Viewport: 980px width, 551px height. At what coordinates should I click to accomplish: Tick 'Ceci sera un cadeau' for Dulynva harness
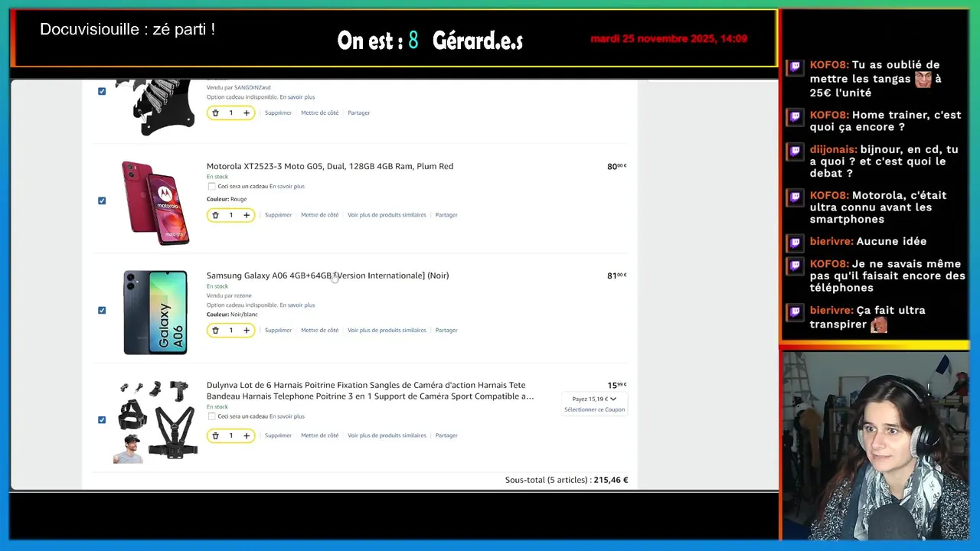(211, 416)
